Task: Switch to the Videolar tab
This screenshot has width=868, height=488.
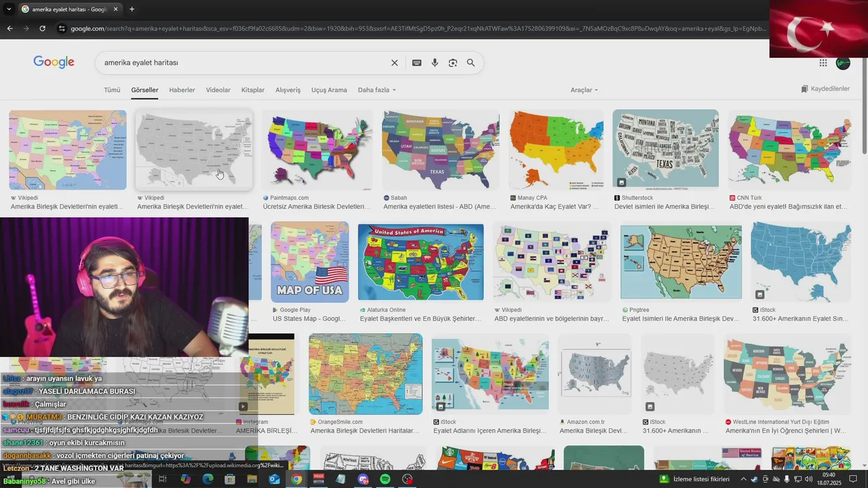Action: (x=218, y=90)
